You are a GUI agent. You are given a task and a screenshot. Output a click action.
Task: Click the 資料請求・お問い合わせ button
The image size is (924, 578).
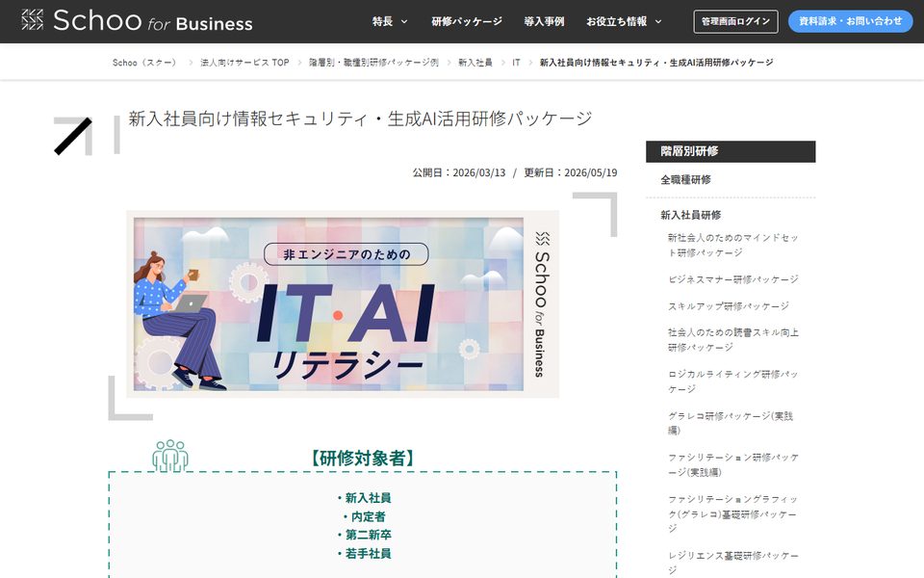tap(850, 21)
